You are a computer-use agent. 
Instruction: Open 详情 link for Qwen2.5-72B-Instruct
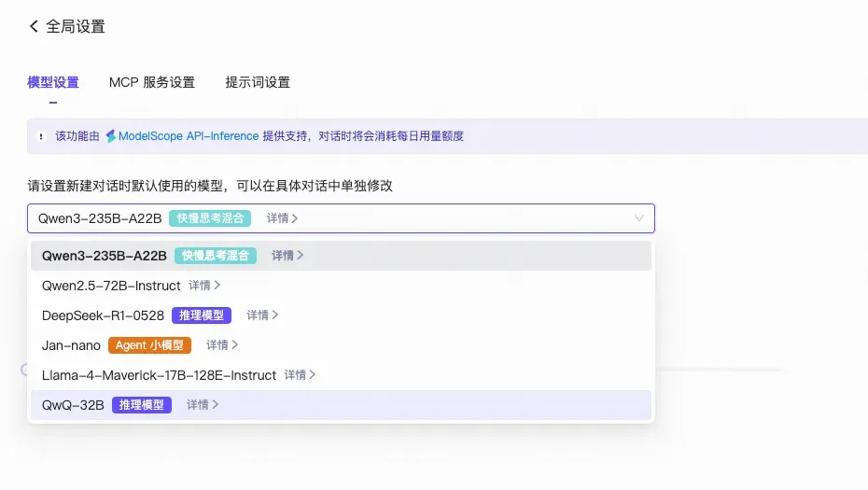tap(204, 286)
